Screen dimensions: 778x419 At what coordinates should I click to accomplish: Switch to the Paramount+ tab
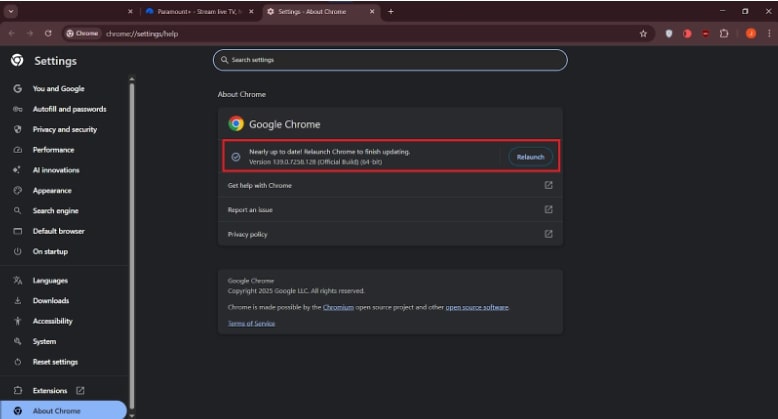click(x=198, y=11)
